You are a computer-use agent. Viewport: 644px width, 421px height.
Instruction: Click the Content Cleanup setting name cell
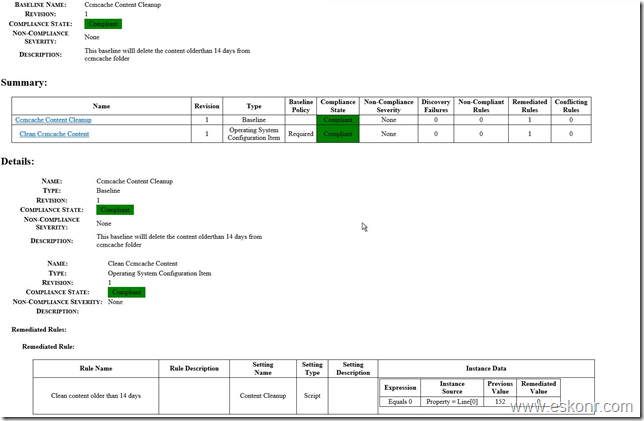264,396
